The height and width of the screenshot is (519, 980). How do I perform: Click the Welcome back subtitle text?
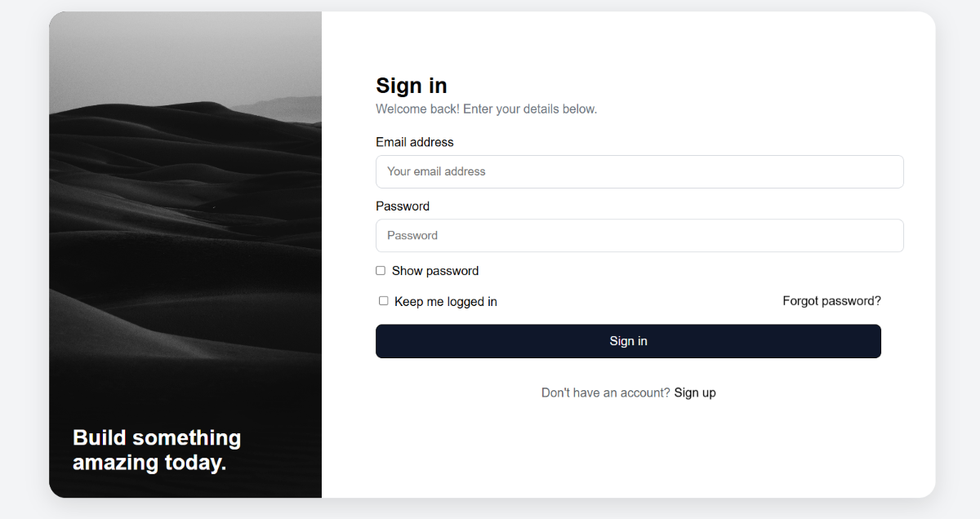[x=486, y=109]
